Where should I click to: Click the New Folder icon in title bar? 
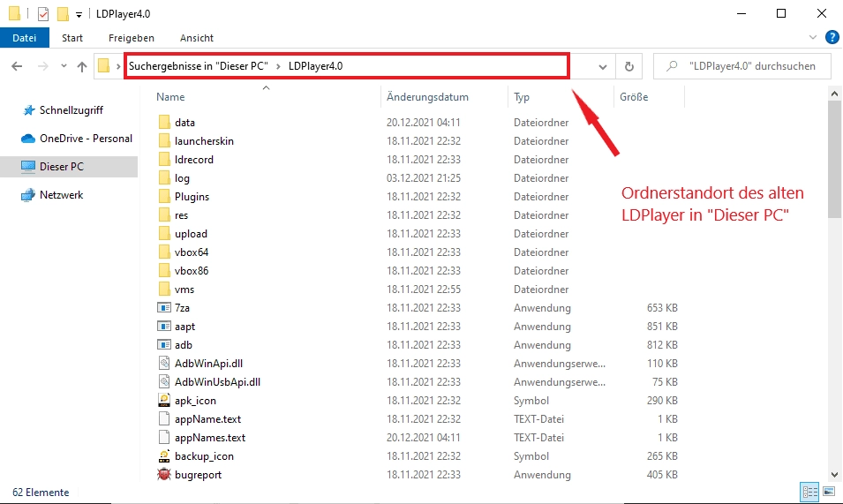point(63,14)
